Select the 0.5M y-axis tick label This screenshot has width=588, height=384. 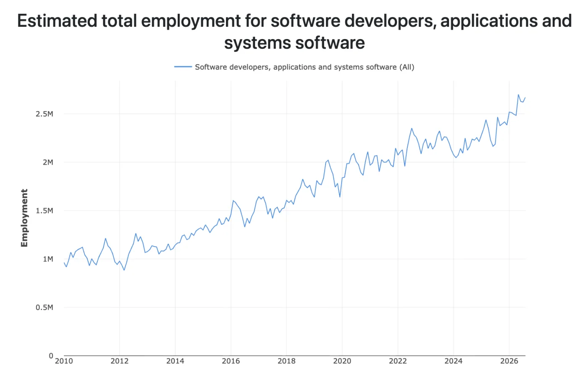pos(45,307)
